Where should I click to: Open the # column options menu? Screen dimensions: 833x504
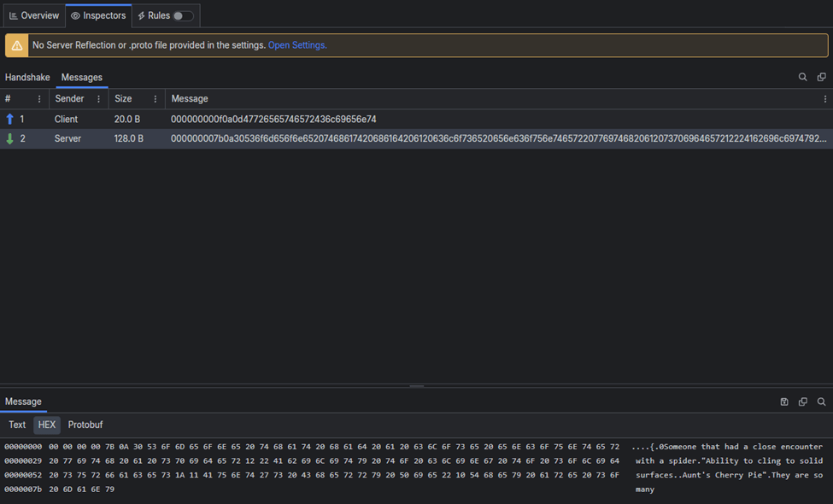(x=38, y=99)
